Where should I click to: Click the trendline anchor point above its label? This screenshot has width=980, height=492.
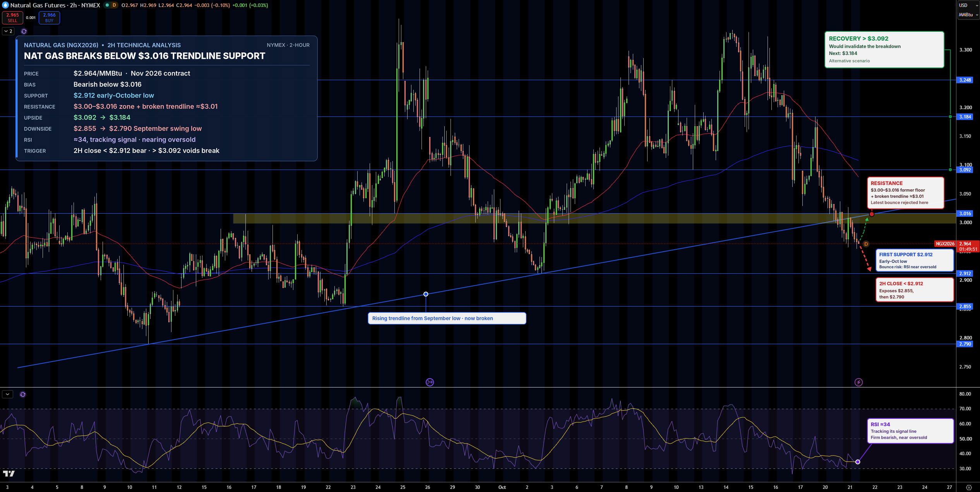click(x=426, y=294)
